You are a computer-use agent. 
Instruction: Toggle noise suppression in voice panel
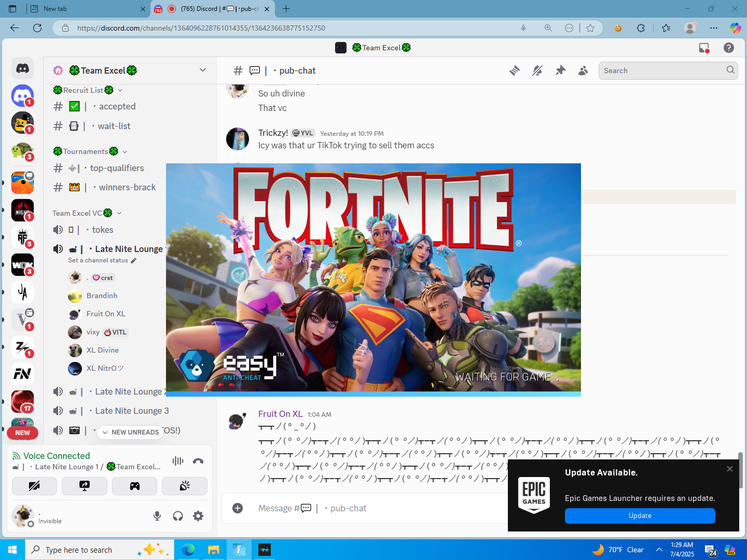[178, 461]
